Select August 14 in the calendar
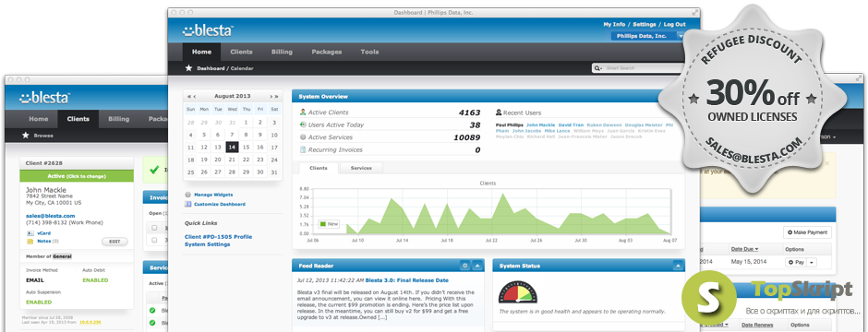868x332 pixels. click(x=232, y=147)
